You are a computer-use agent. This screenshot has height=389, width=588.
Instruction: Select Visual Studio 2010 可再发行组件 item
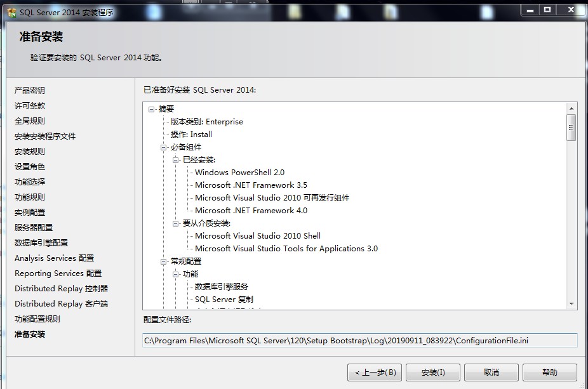click(x=272, y=198)
